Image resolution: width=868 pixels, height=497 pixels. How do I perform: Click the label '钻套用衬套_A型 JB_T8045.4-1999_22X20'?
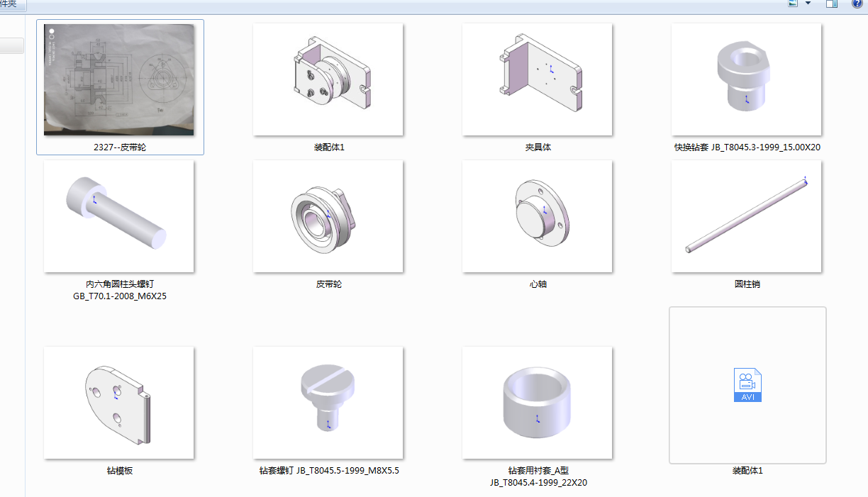(538, 476)
